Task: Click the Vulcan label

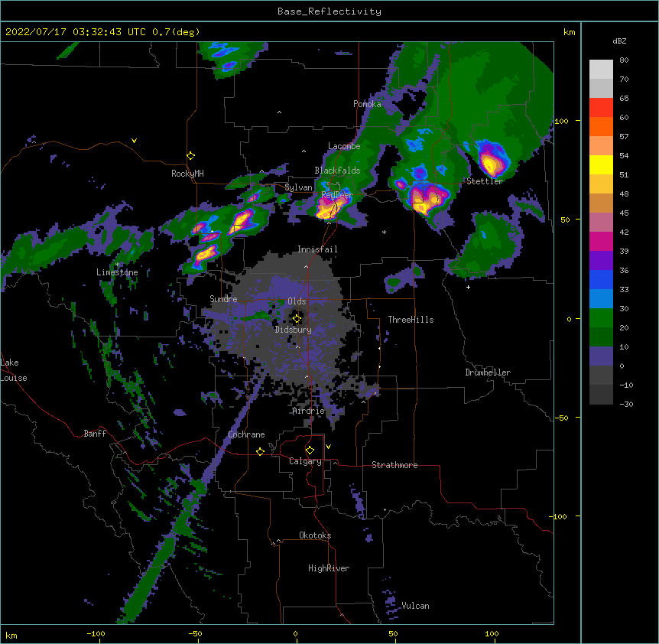Action: [415, 606]
